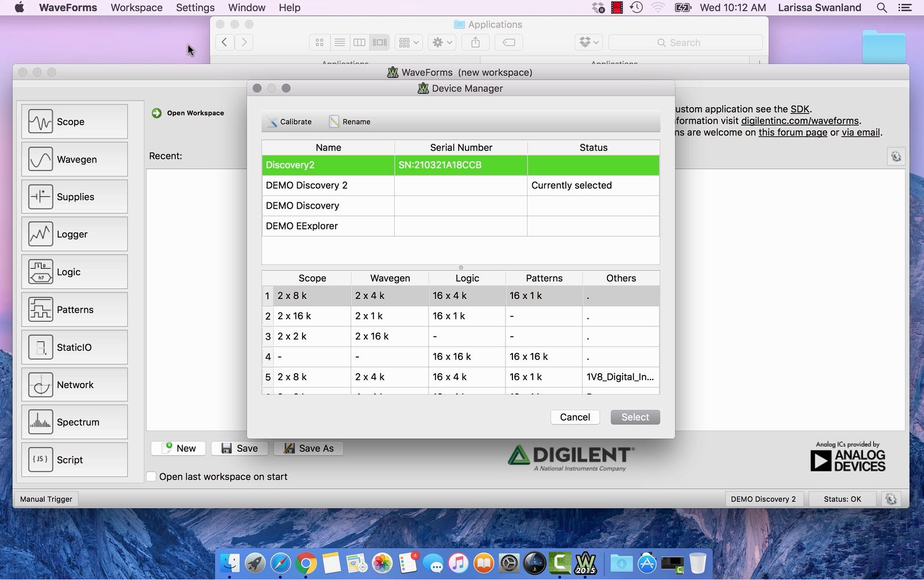Viewport: 924px width, 580px height.
Task: Switch Finder to list view
Action: [x=340, y=42]
